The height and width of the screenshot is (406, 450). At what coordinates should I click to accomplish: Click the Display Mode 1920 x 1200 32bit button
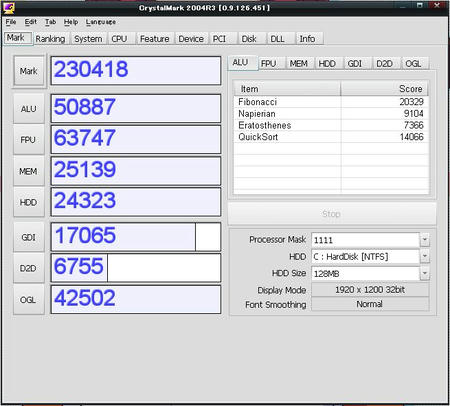tap(370, 289)
